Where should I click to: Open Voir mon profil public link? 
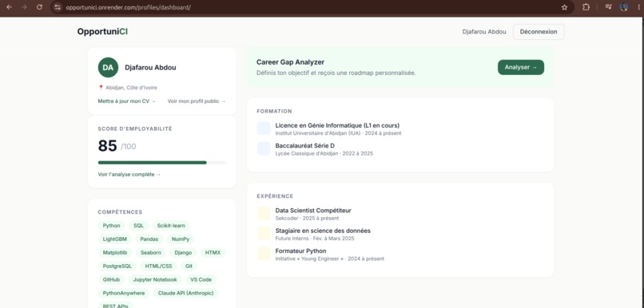point(197,101)
